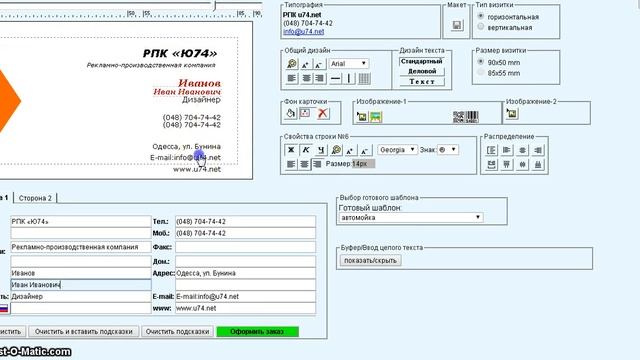Apply the Деловой text design
Screen dimensions: 640x360
[422, 71]
